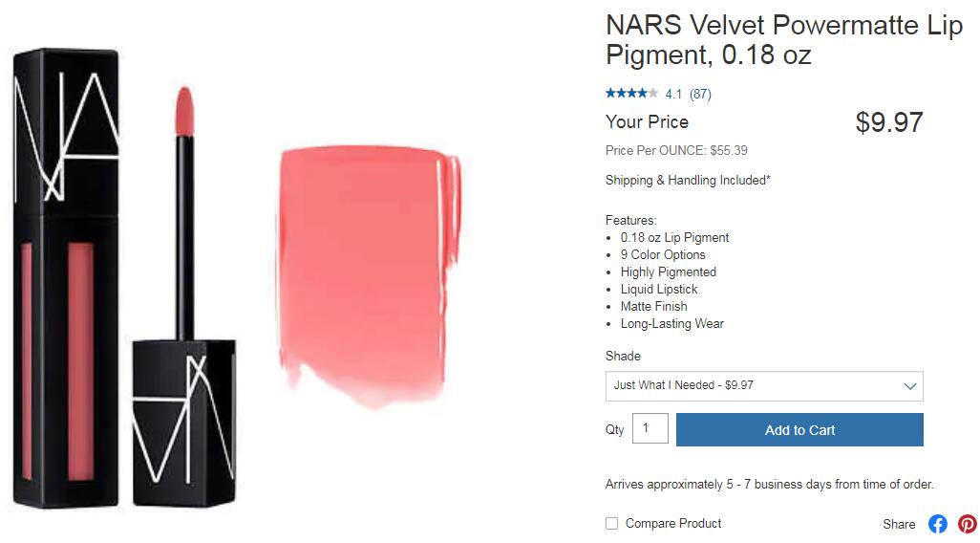This screenshot has width=980, height=543.
Task: Click the star rating icons
Action: pos(631,94)
